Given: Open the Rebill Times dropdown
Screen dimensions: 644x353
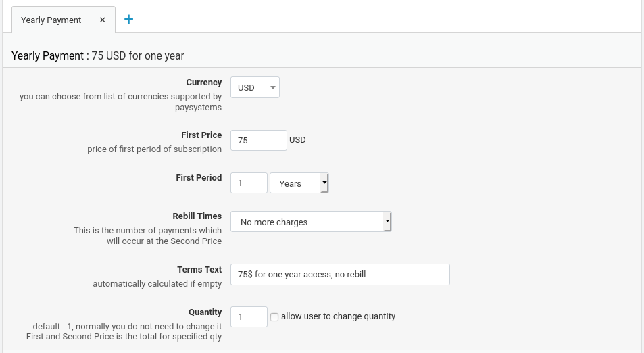Looking at the screenshot, I should [x=311, y=222].
